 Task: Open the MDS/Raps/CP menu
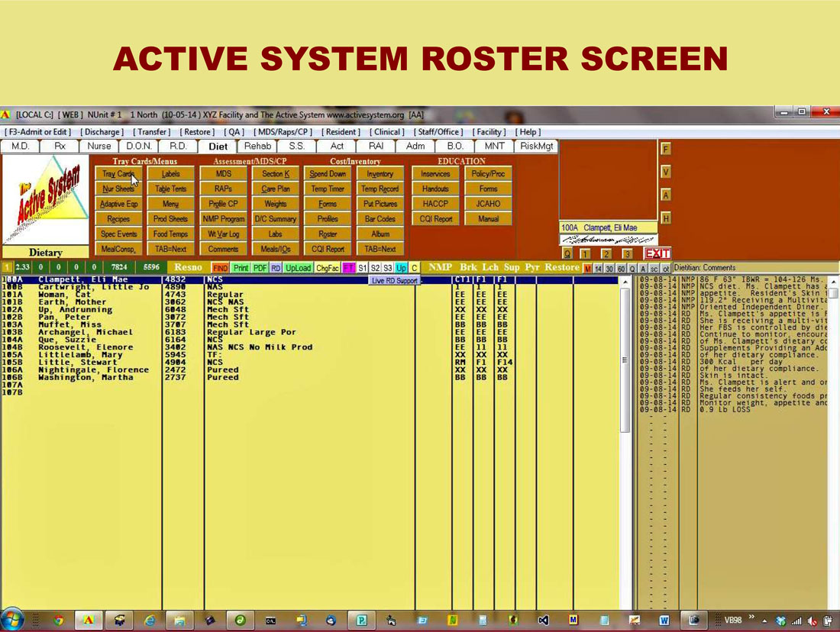click(283, 132)
